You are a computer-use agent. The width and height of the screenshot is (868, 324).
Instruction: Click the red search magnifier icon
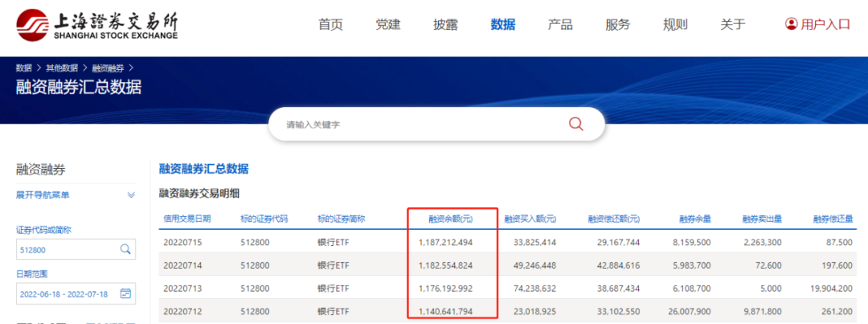pyautogui.click(x=575, y=124)
